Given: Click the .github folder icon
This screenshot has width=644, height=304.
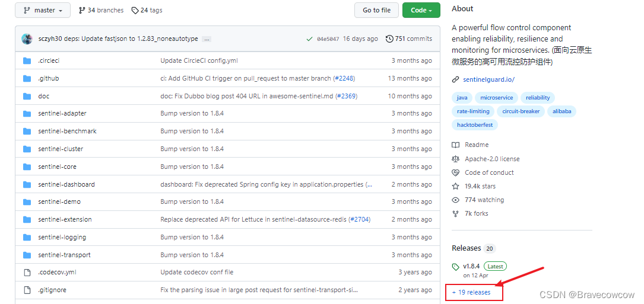Looking at the screenshot, I should coord(27,78).
